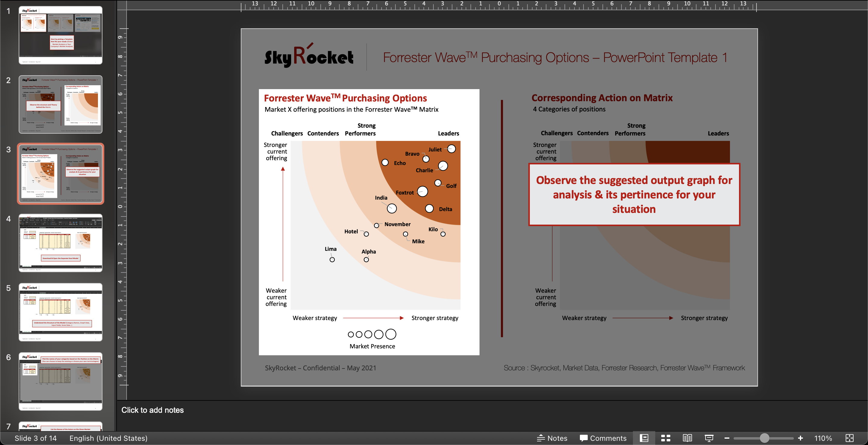Select the red callout 'Observe the suggested output graph'
868x445 pixels.
click(x=634, y=194)
